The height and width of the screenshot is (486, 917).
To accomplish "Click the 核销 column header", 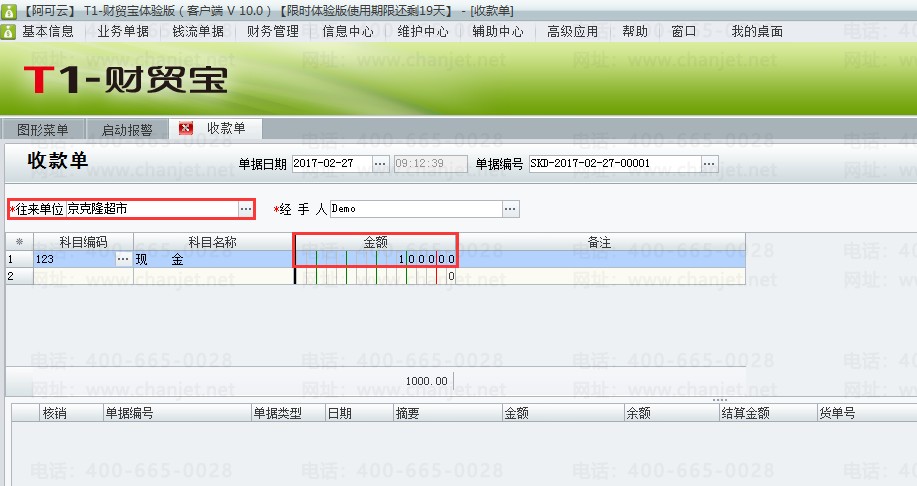I will tap(71, 413).
